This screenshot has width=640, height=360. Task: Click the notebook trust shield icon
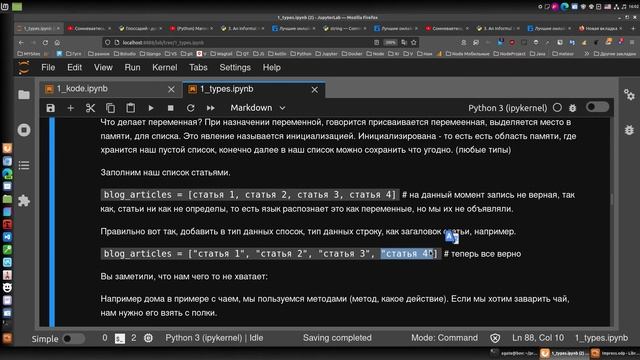pyautogui.click(x=495, y=338)
